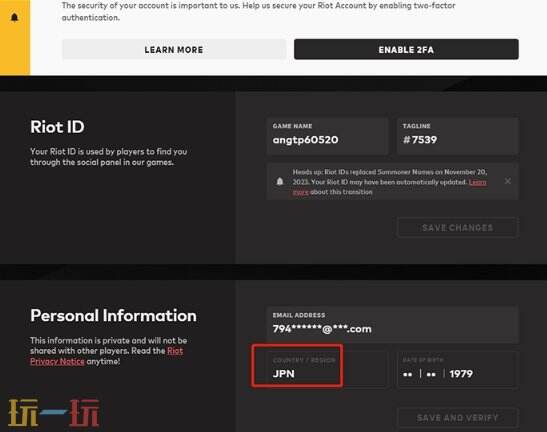547x432 pixels.
Task: Click the yellow notification bell icon
Action: [14, 17]
